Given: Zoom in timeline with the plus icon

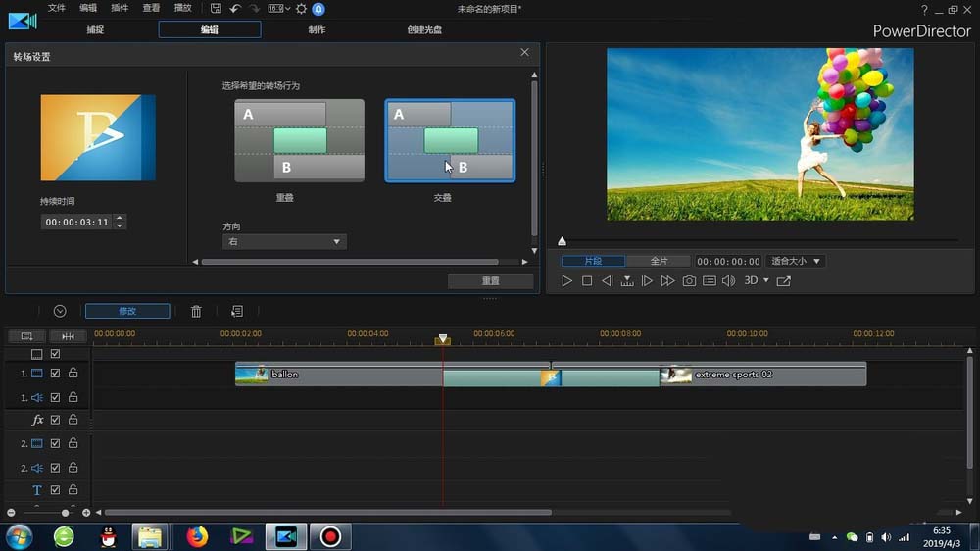Looking at the screenshot, I should [86, 513].
